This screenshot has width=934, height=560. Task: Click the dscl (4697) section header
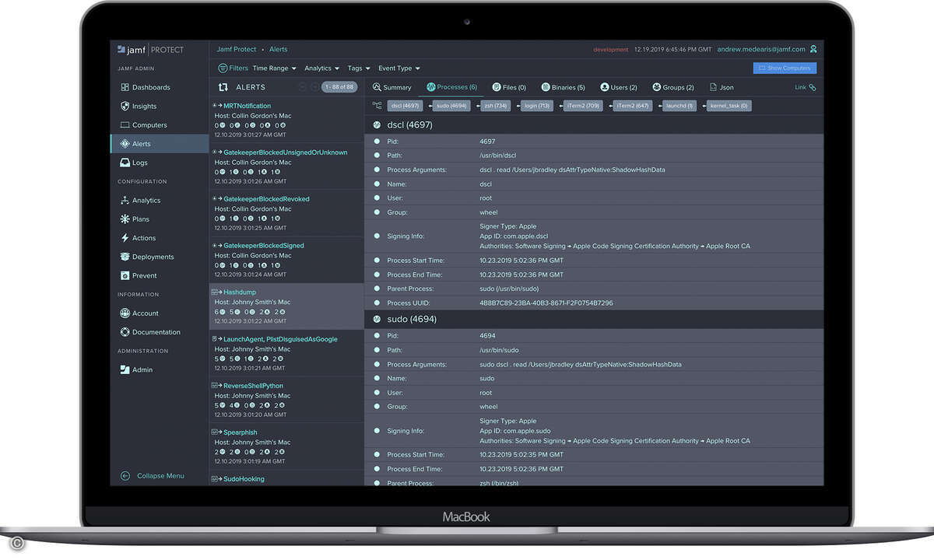click(x=594, y=124)
